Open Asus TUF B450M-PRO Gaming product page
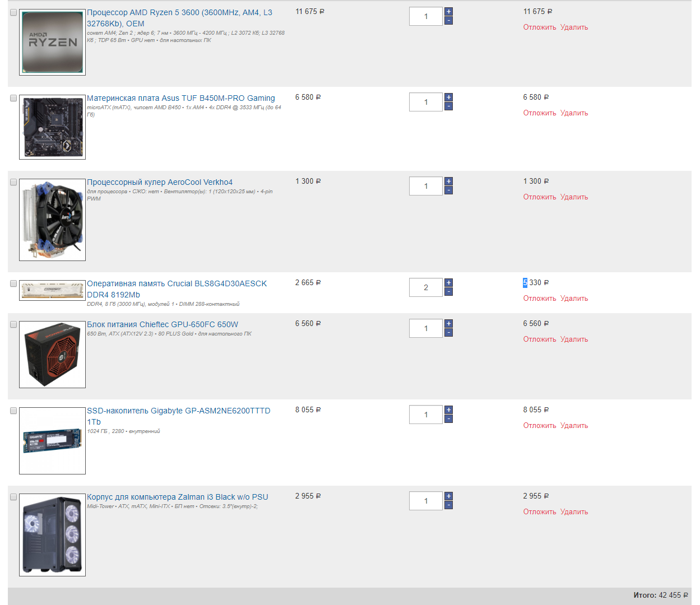The image size is (700, 605). [181, 98]
